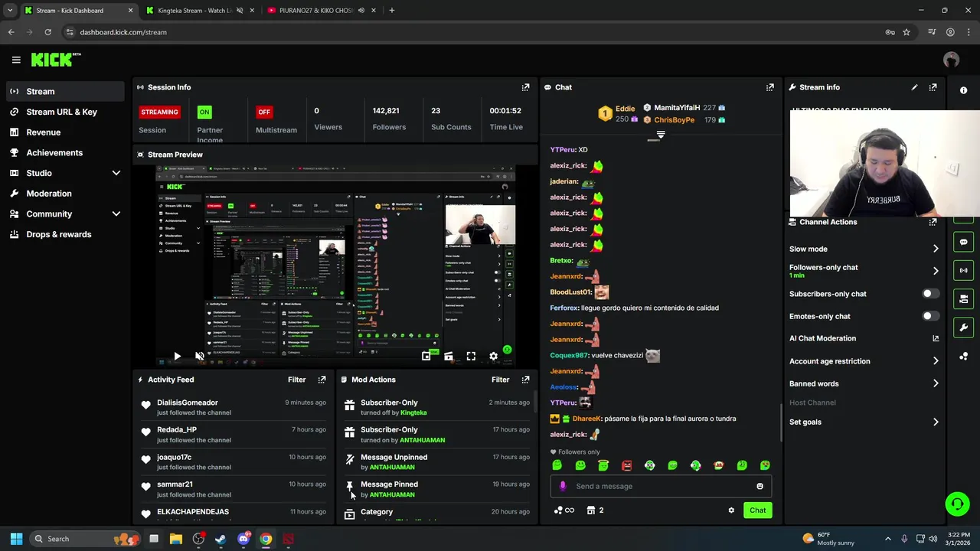Pop out the Mod Actions panel
This screenshot has height=551, width=980.
525,380
